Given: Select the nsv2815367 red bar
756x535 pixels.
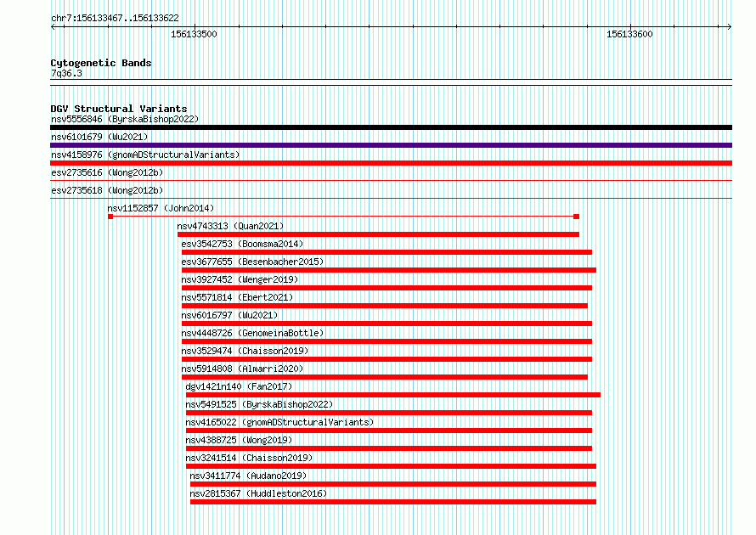Looking at the screenshot, I should coord(393,502).
